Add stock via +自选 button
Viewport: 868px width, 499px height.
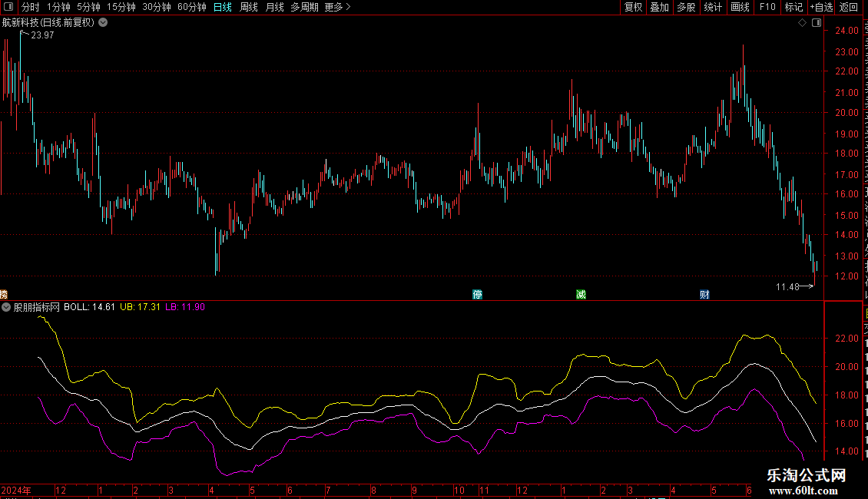[821, 7]
